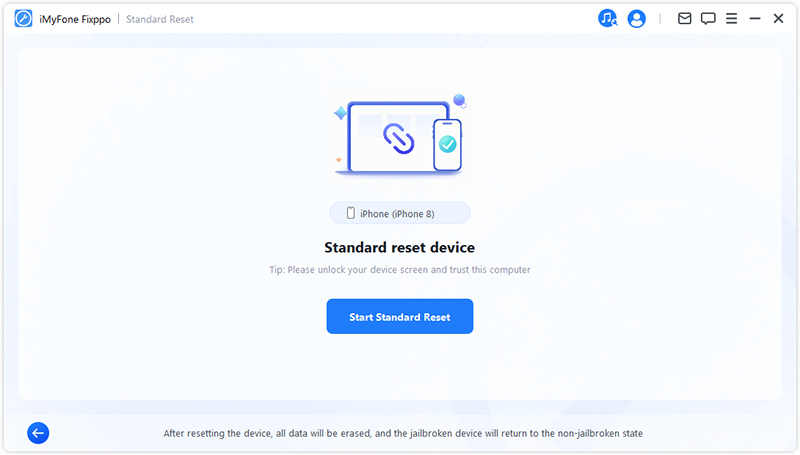Click the blue diamond sparkle beside laptop illustration
Image resolution: width=800 pixels, height=455 pixels.
[x=340, y=113]
